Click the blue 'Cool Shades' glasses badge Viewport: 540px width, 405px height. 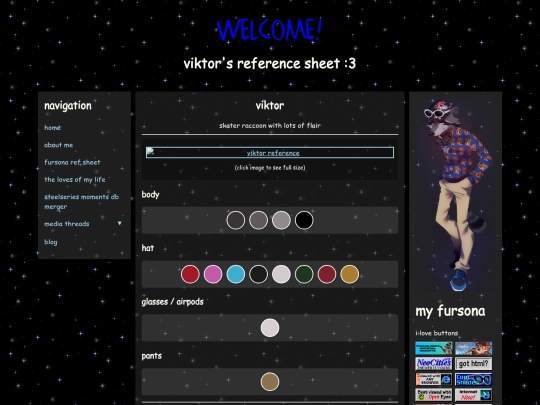[474, 379]
